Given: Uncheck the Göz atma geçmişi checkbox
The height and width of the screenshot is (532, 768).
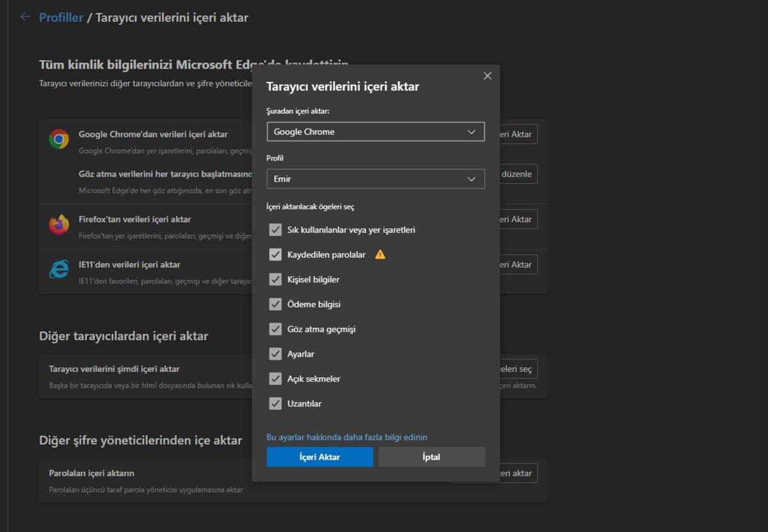Looking at the screenshot, I should [275, 330].
